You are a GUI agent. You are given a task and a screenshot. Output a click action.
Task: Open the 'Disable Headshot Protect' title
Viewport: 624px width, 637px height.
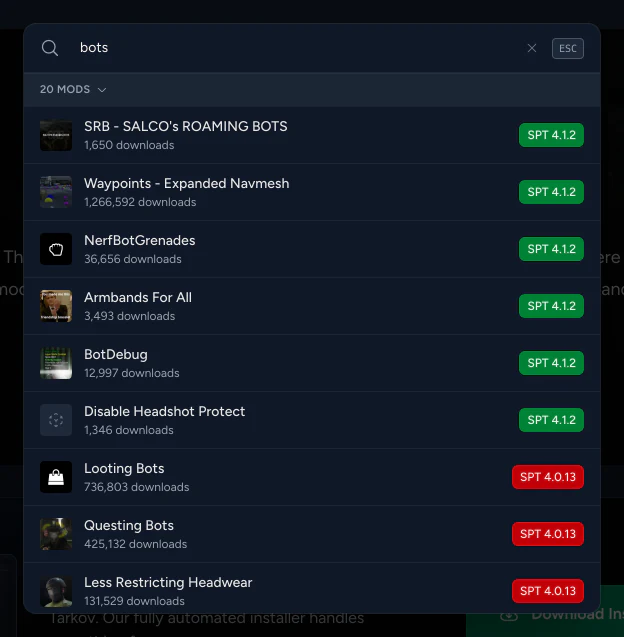tap(165, 412)
